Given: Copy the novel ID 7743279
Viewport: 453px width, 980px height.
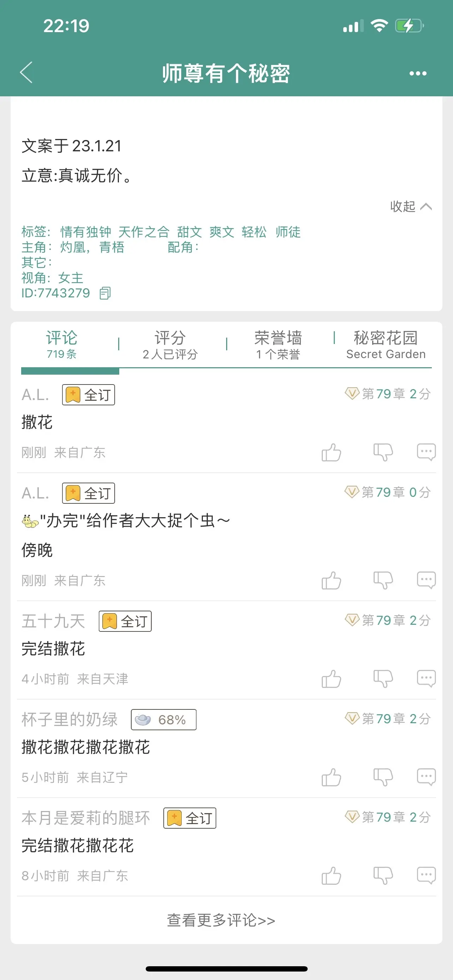Looking at the screenshot, I should point(105,293).
